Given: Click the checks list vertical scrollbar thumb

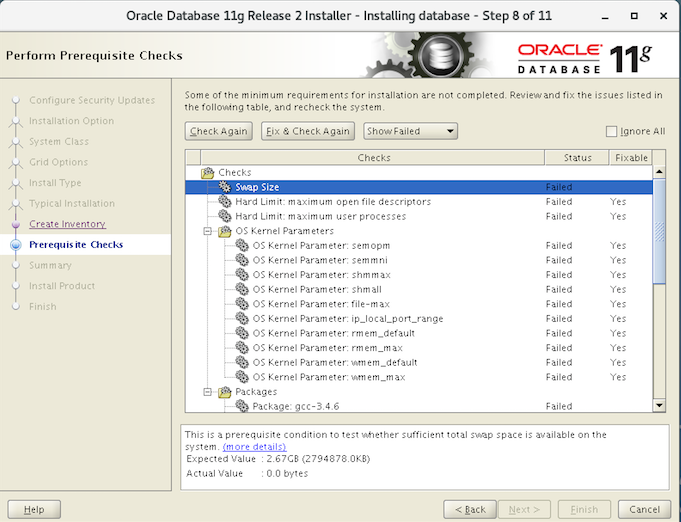Looking at the screenshot, I should pos(659,231).
